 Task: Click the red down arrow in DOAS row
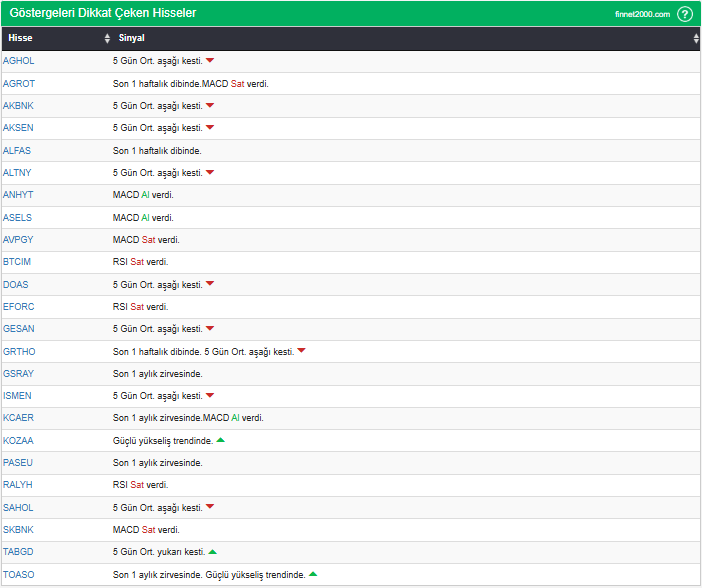tap(210, 283)
